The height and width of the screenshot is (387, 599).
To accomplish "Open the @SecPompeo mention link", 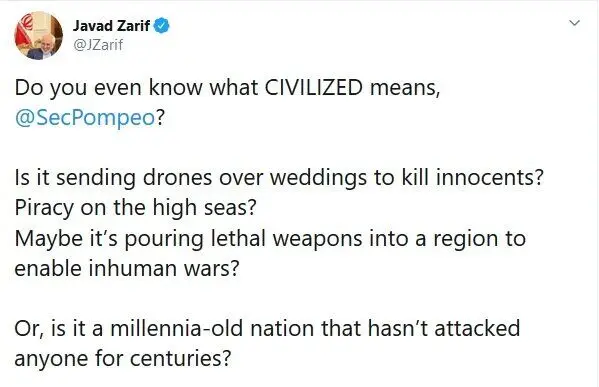I will 85,118.
